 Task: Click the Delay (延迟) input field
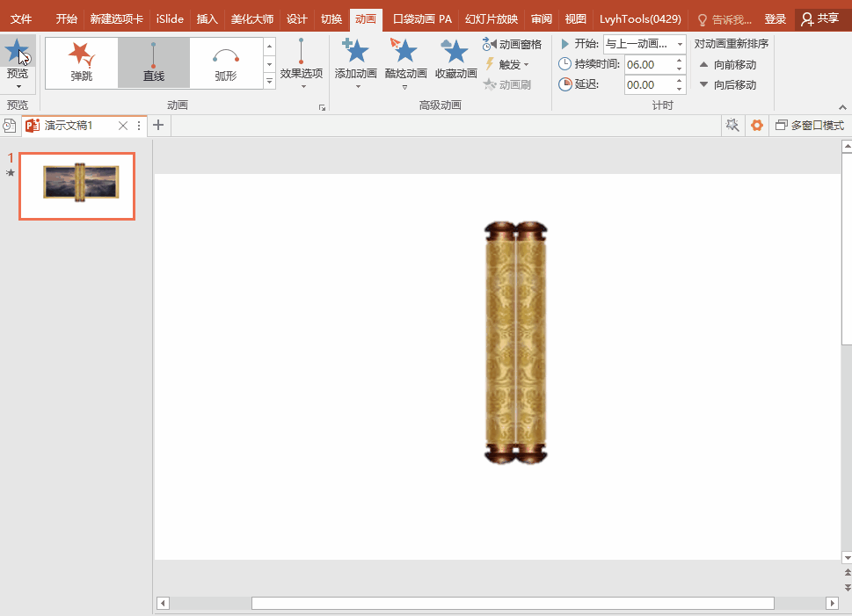point(647,84)
